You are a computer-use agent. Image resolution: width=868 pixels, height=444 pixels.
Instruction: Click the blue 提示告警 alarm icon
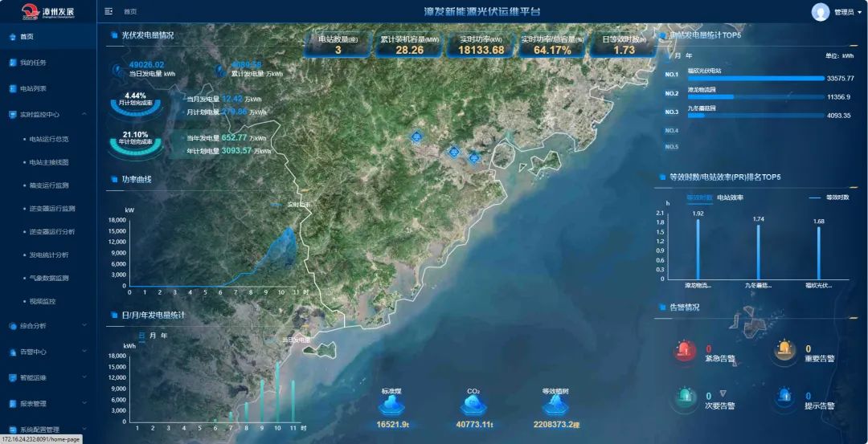(784, 397)
